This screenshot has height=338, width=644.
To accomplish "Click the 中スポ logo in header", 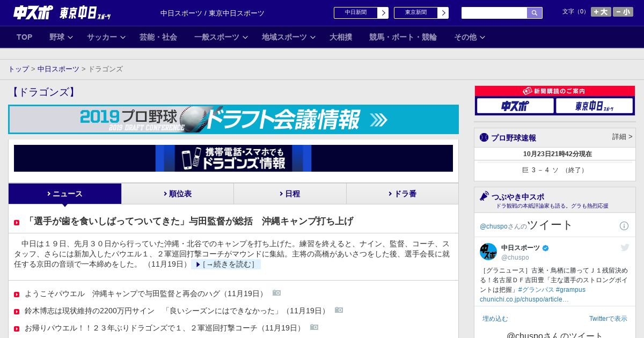I will tap(34, 12).
